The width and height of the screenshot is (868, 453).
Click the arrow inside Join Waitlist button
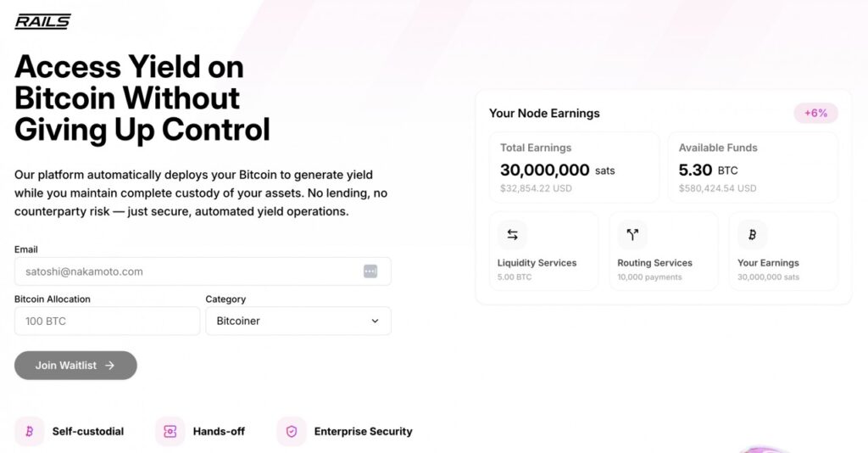109,366
